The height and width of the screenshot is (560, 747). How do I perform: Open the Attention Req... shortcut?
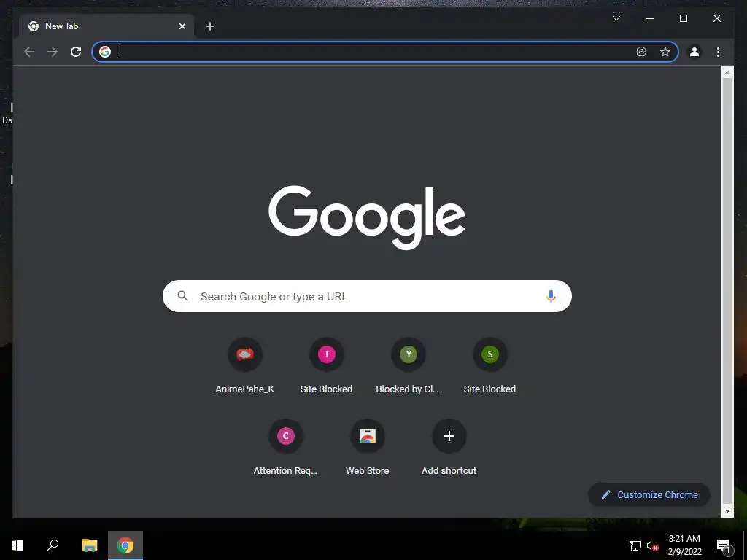(x=285, y=448)
